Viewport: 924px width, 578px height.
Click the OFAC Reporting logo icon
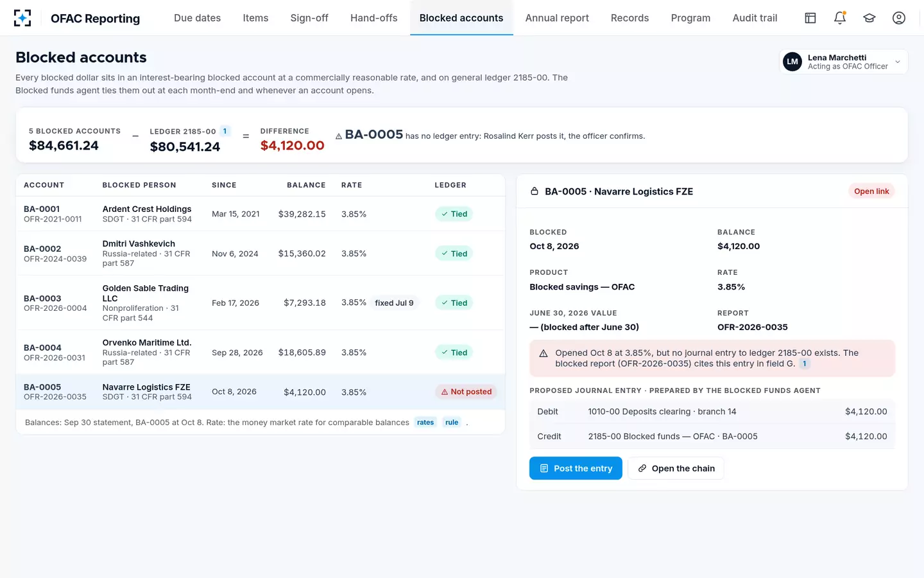point(22,18)
